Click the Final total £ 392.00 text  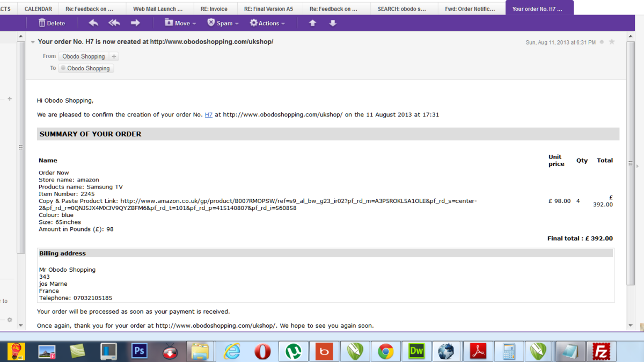(x=580, y=238)
